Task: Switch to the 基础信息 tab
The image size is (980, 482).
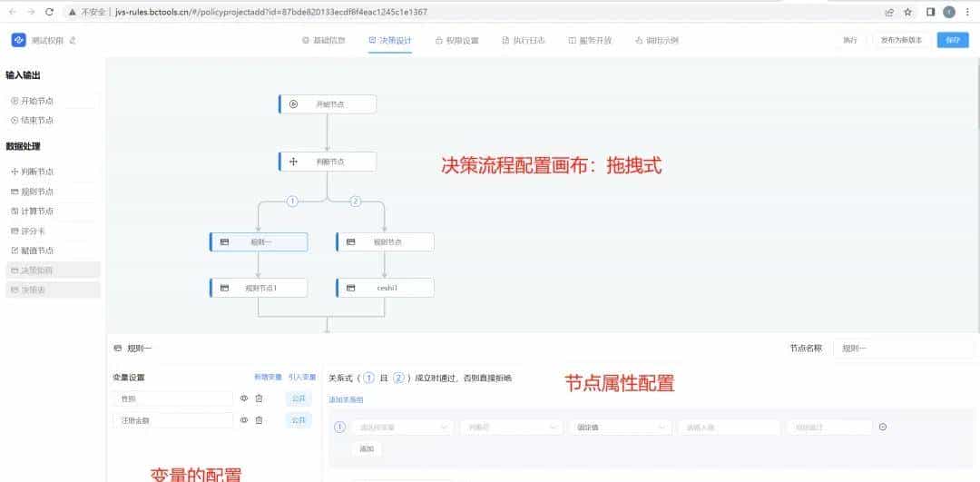Action: (323, 40)
